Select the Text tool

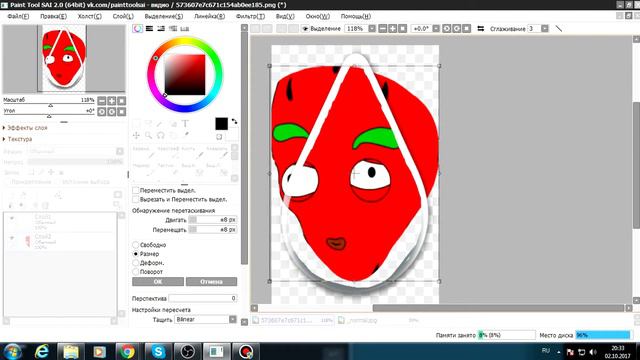(185, 123)
